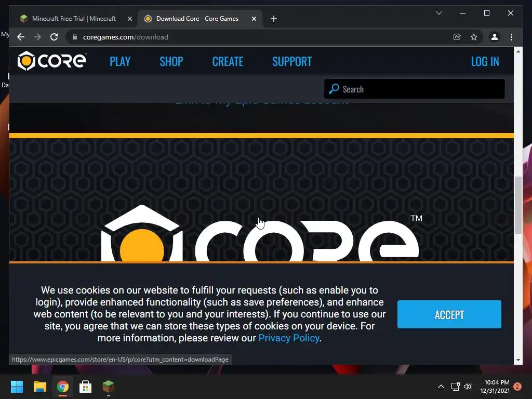Open the SHOP menu item
The height and width of the screenshot is (399, 532).
[x=171, y=61]
